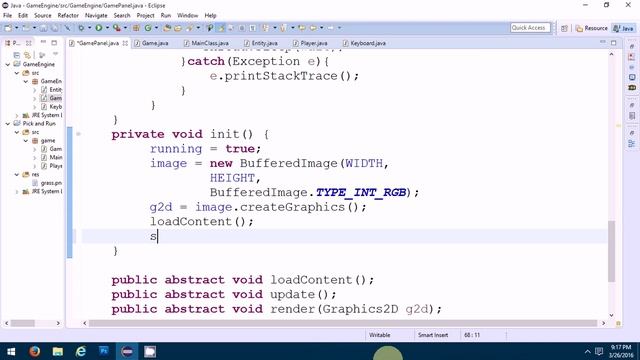The height and width of the screenshot is (360, 640).
Task: Open File Explorer from the taskbar
Action: point(58,351)
